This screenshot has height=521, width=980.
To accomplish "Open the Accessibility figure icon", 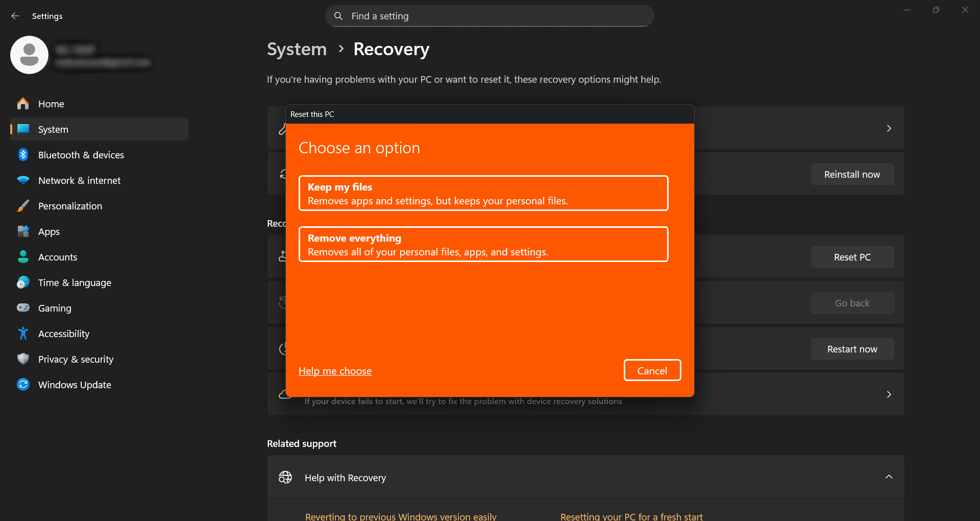I will [x=23, y=334].
